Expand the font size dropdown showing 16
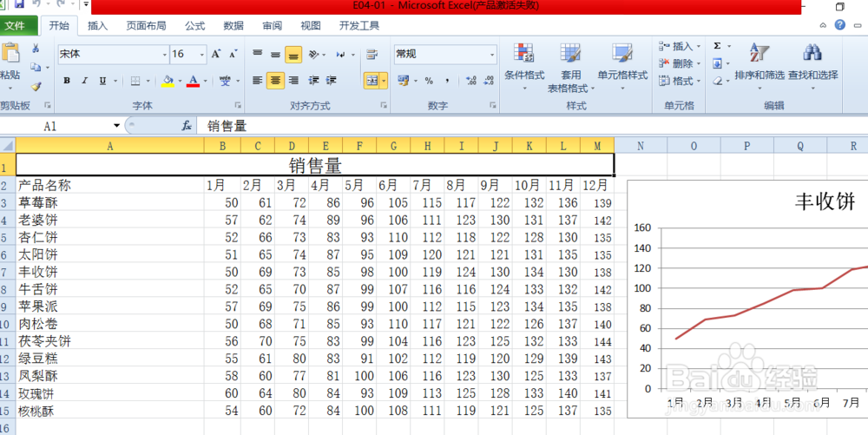Image resolution: width=868 pixels, height=435 pixels. 201,54
